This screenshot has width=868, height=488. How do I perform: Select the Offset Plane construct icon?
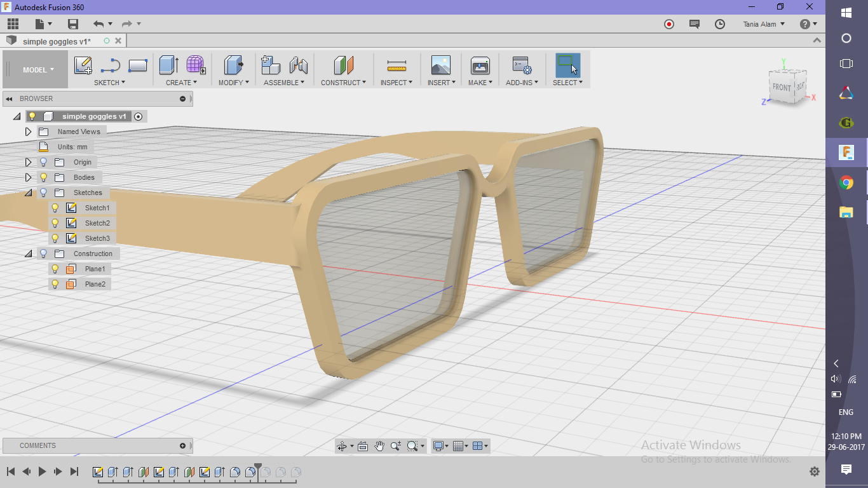click(x=343, y=65)
